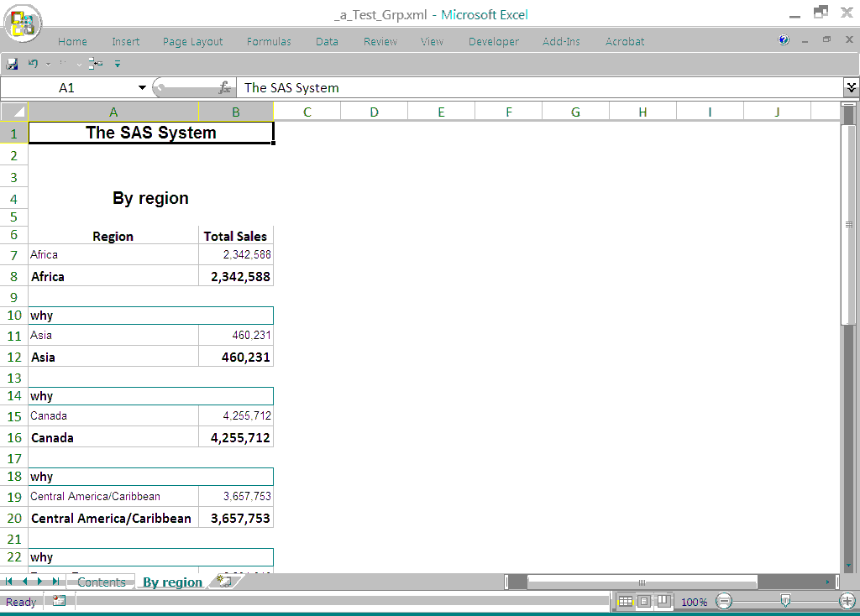The width and height of the screenshot is (860, 616).
Task: Open the Developer ribbon tab
Action: pyautogui.click(x=494, y=42)
